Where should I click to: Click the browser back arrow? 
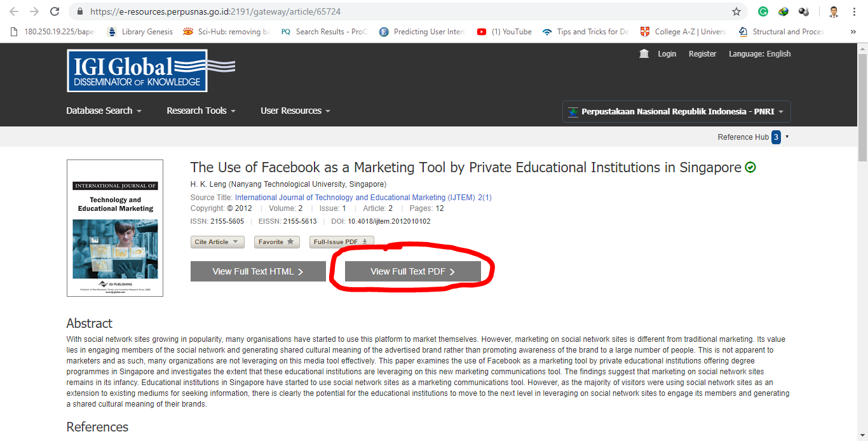14,11
